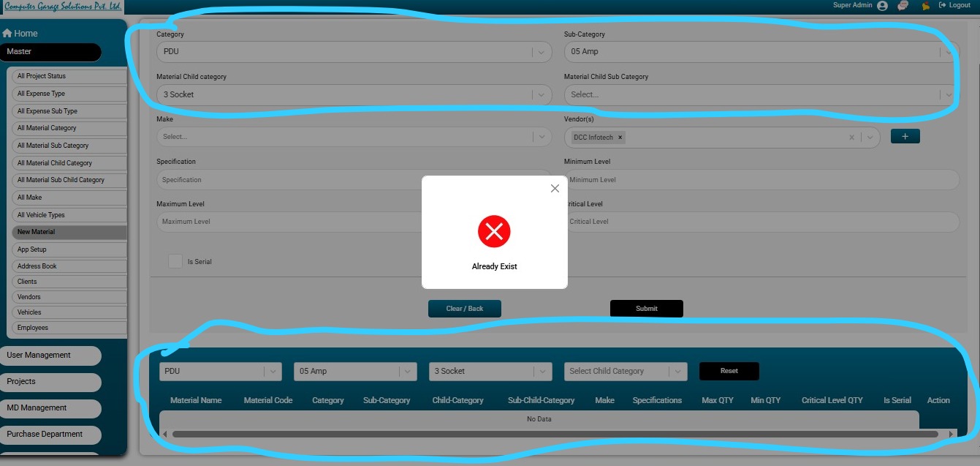The height and width of the screenshot is (466, 980).
Task: Click the table's horizontal scrollbar
Action: [555, 434]
